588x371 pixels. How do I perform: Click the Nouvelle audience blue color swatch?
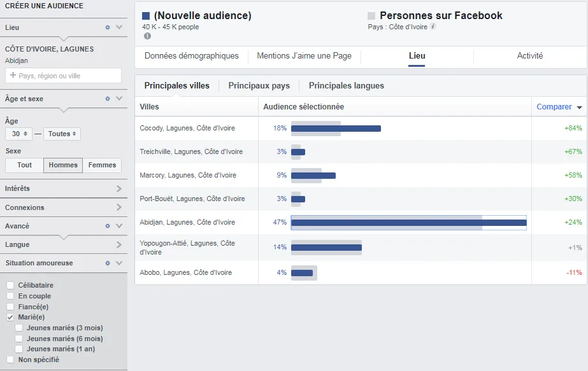[x=146, y=16]
